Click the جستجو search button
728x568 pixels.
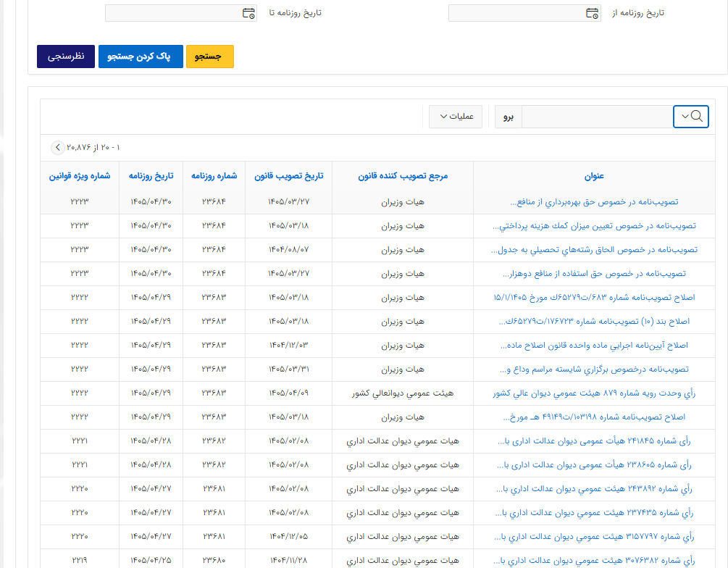click(210, 57)
